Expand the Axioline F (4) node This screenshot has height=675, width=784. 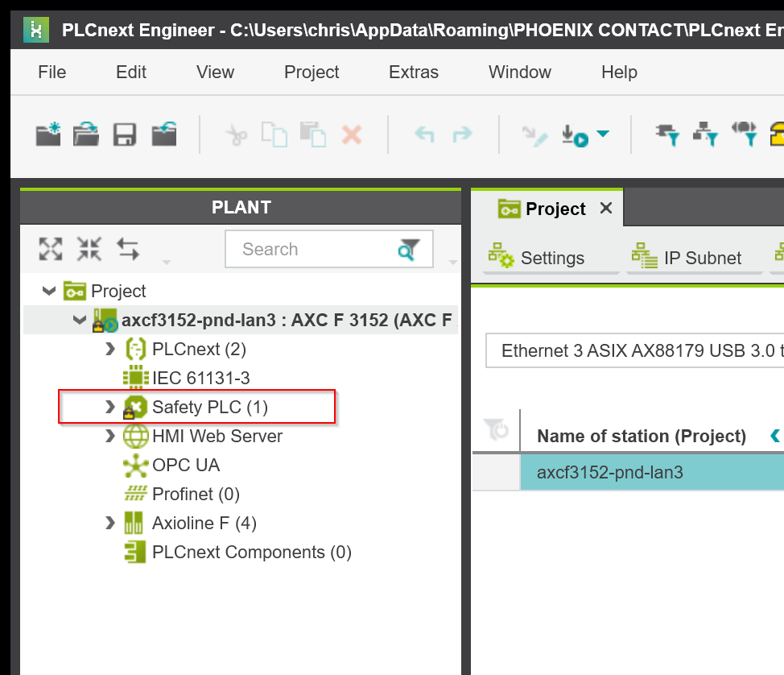pyautogui.click(x=110, y=523)
